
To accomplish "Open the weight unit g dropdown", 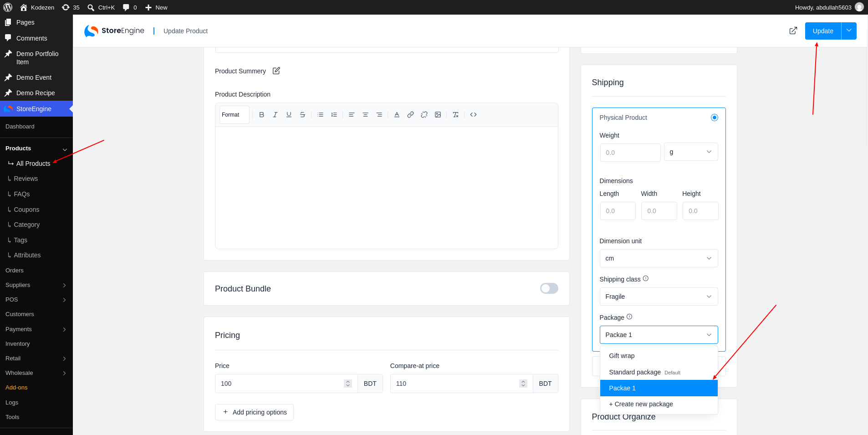I will [x=691, y=152].
